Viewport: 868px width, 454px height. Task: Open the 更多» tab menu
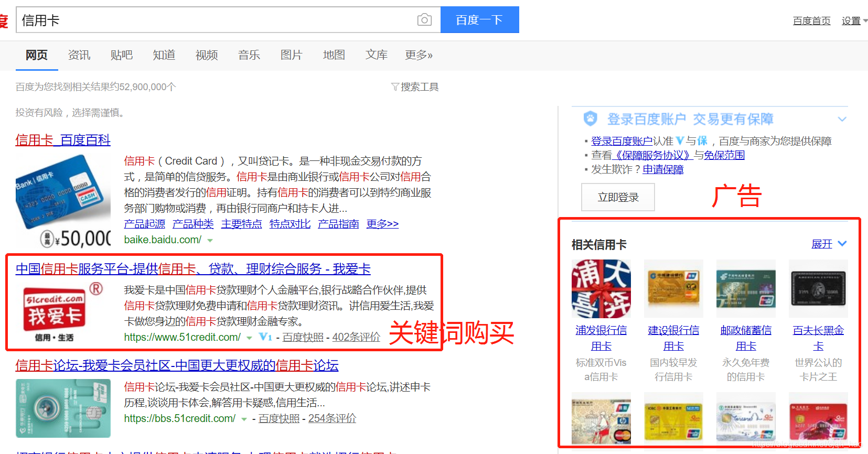pyautogui.click(x=419, y=55)
